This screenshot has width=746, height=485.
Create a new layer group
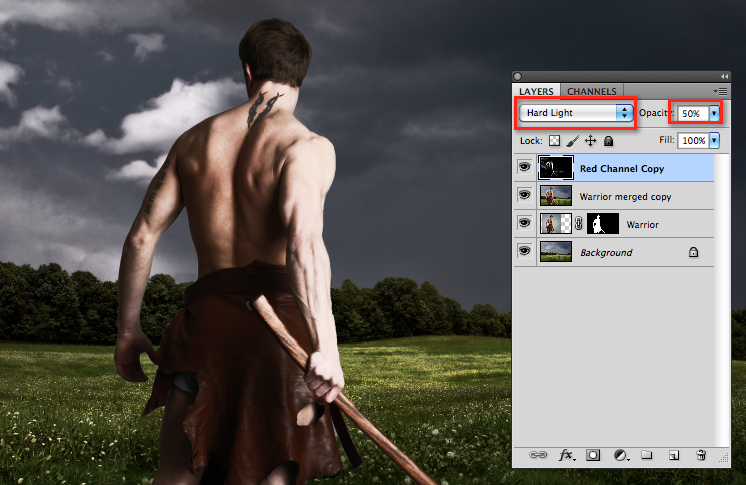647,455
